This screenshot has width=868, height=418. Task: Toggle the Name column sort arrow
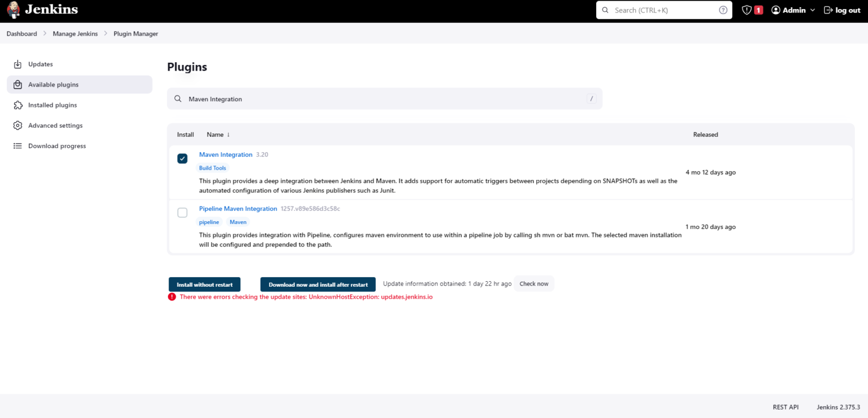(228, 135)
